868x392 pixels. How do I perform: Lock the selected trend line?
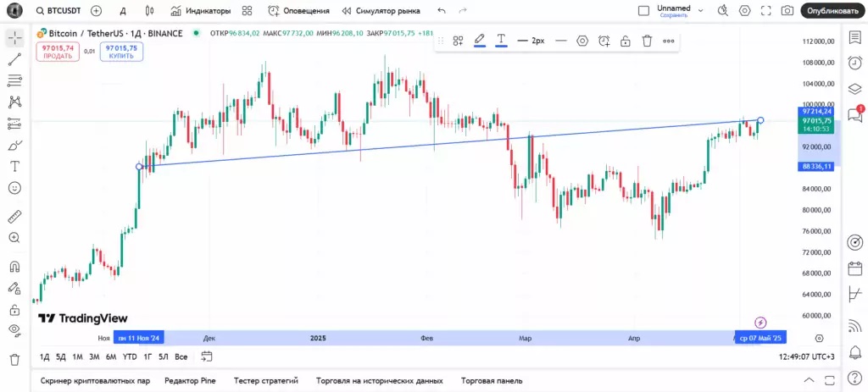click(626, 41)
